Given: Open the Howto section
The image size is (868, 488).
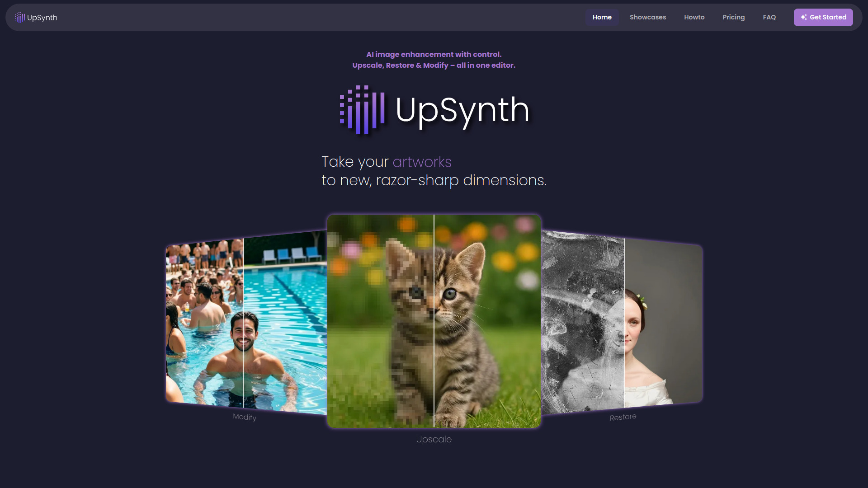Looking at the screenshot, I should 694,17.
